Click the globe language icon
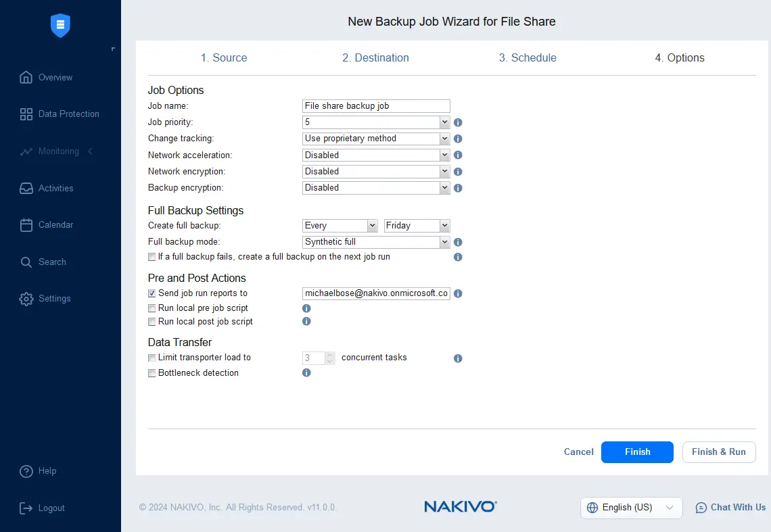771x532 pixels. 592,508
